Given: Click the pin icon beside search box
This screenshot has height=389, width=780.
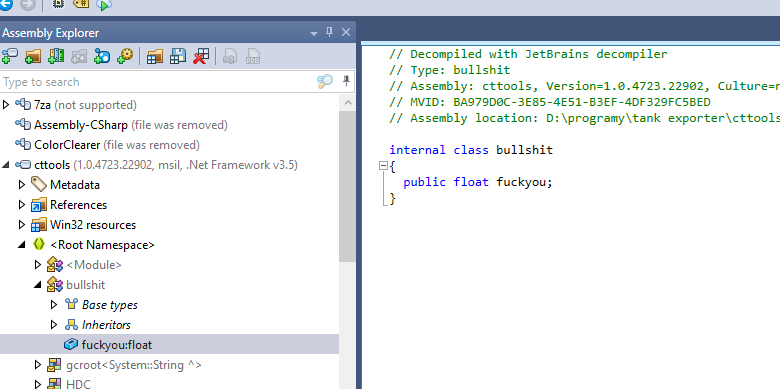Looking at the screenshot, I should click(346, 81).
